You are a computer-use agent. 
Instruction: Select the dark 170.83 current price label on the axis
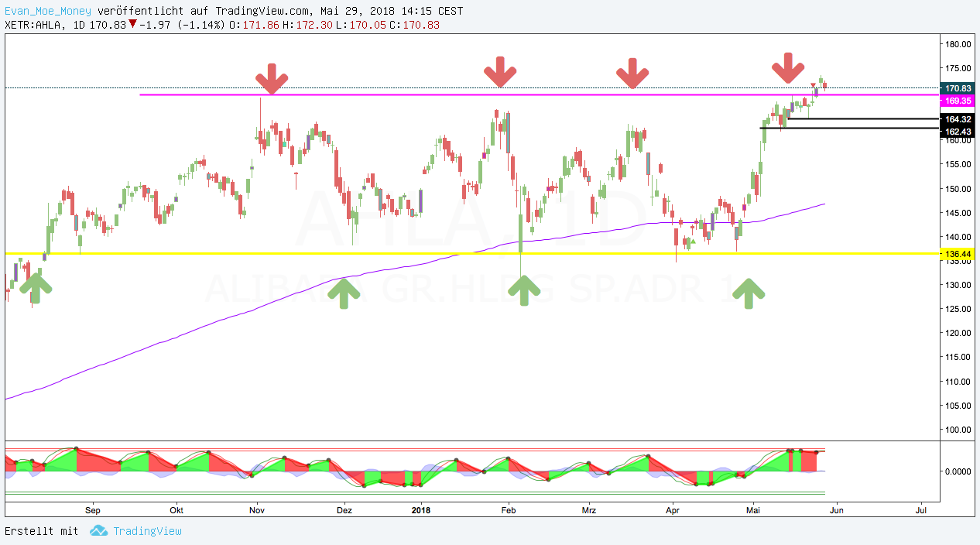coord(958,88)
